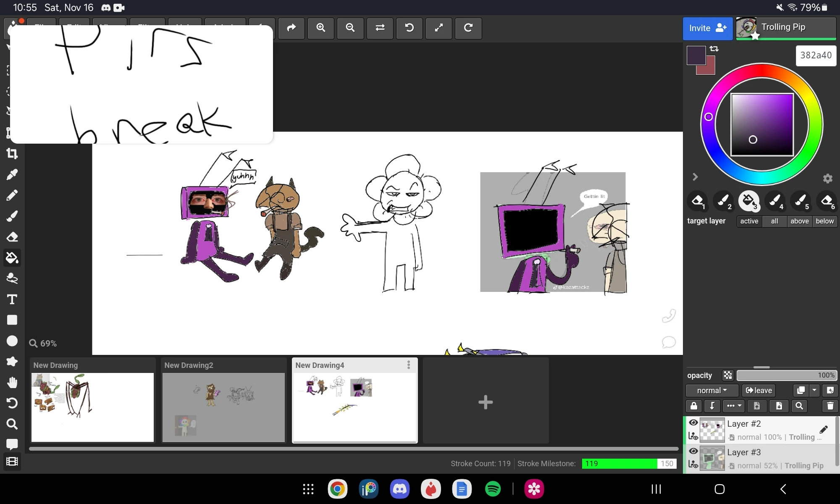840x504 pixels.
Task: Select the Hand pan tool
Action: tap(12, 382)
